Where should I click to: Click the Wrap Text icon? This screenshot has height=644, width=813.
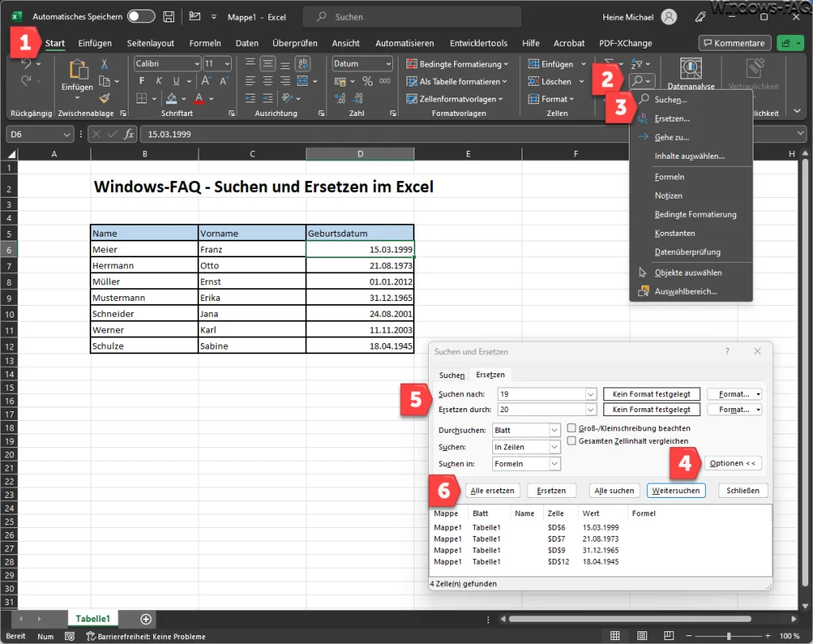coord(302,64)
